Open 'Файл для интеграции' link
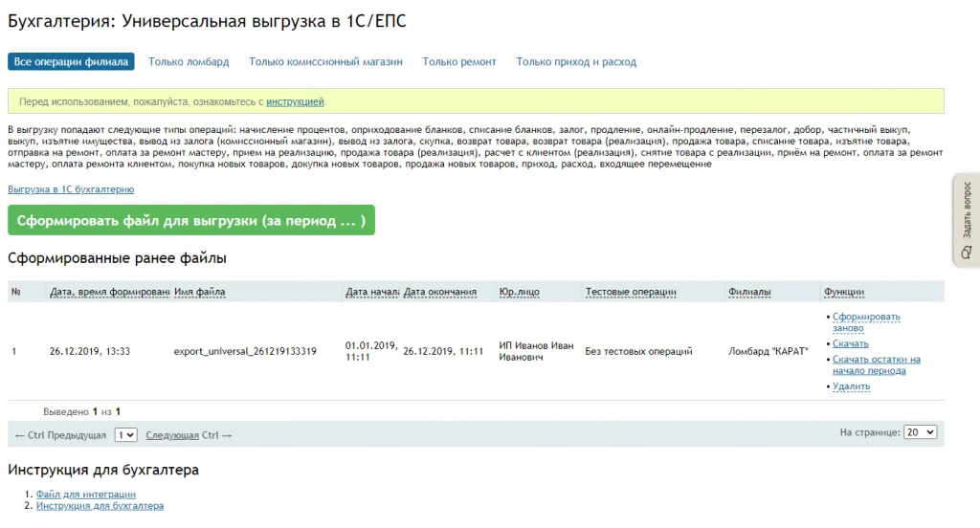980x528 pixels. [85, 495]
